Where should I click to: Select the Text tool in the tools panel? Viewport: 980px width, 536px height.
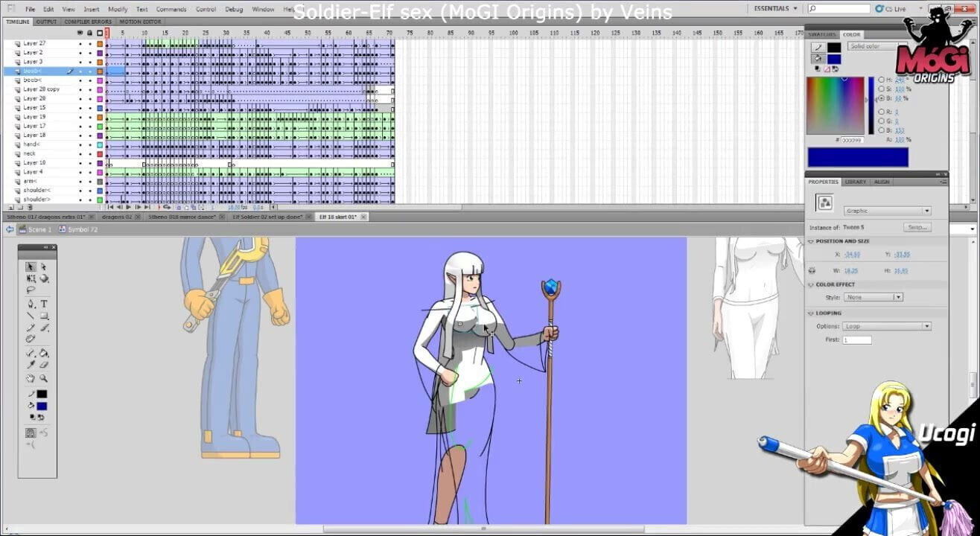[44, 304]
